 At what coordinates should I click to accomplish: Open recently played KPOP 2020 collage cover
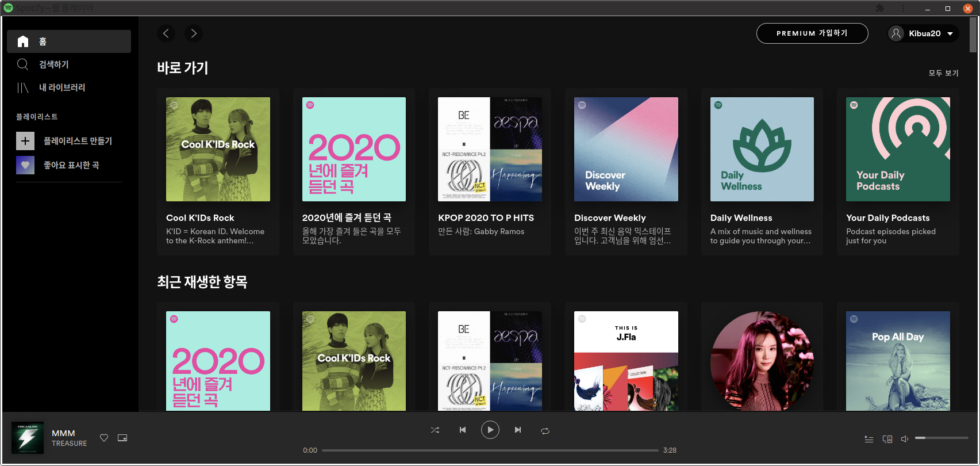pyautogui.click(x=490, y=361)
